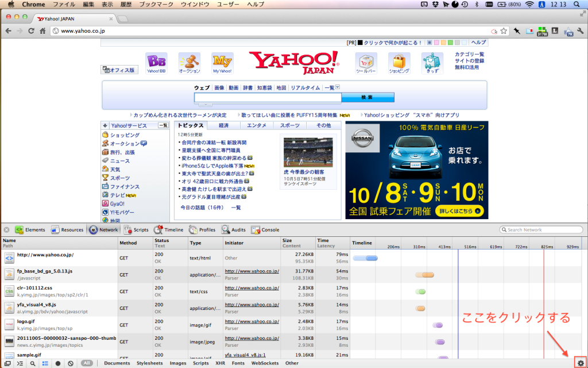Click the ショッピング bag icon

coord(399,63)
